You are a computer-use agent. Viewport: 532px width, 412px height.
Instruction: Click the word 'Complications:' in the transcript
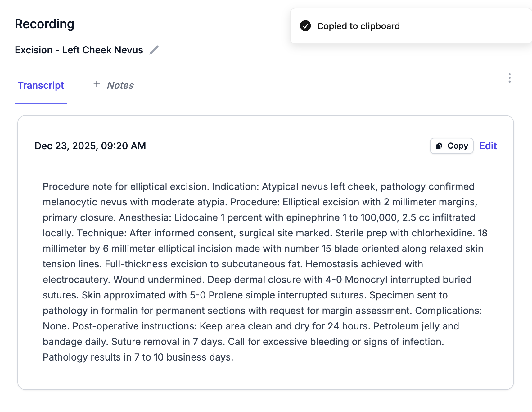coord(448,311)
